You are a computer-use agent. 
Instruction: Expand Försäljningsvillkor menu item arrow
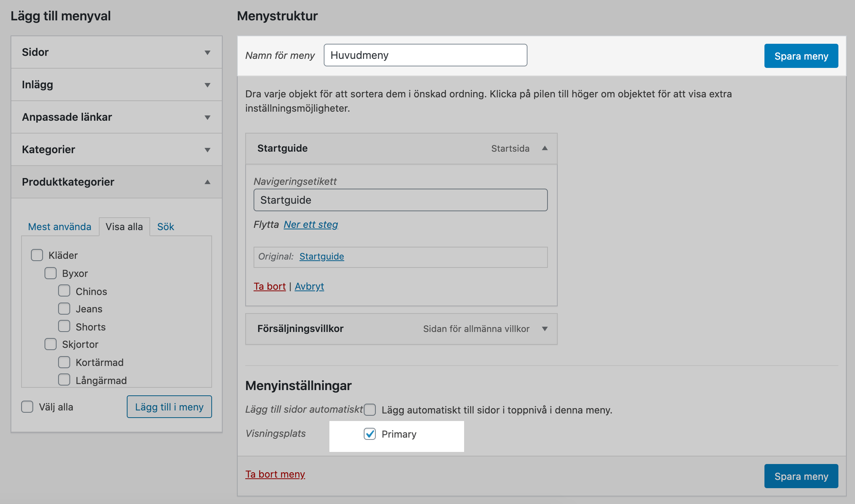pyautogui.click(x=544, y=329)
